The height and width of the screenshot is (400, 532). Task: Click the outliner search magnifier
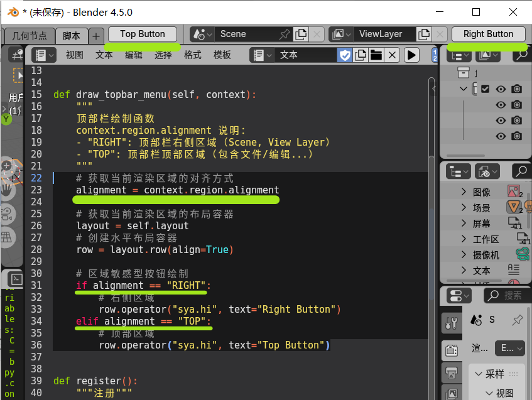(521, 55)
